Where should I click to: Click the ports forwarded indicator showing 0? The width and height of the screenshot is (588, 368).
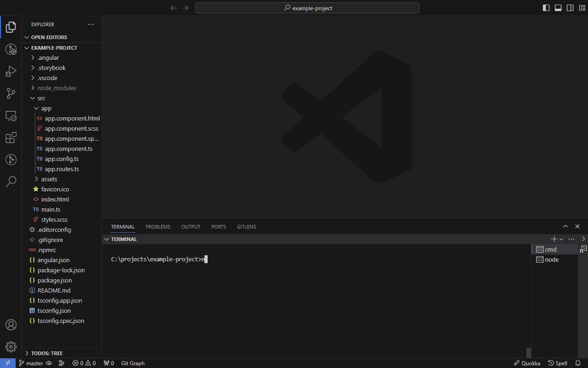tap(109, 363)
